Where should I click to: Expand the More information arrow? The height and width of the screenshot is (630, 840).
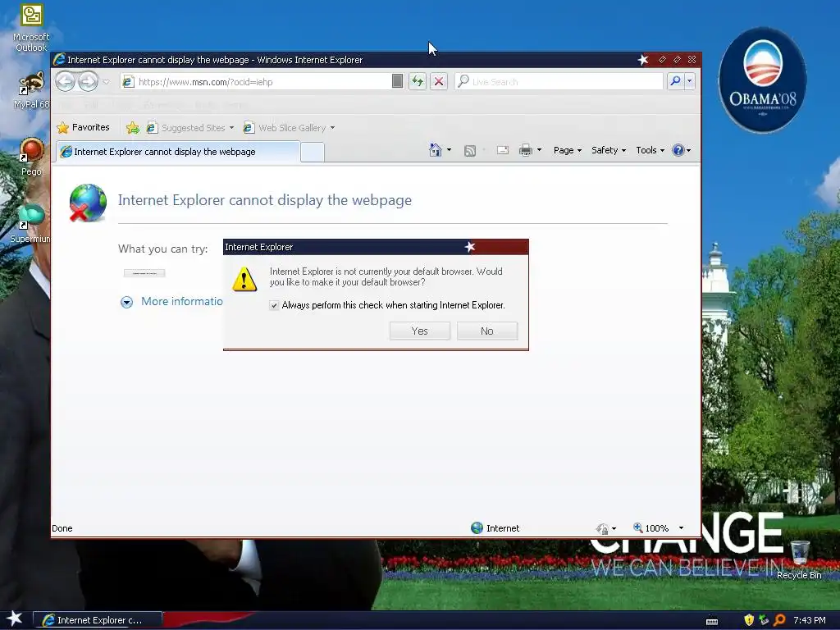click(x=126, y=302)
